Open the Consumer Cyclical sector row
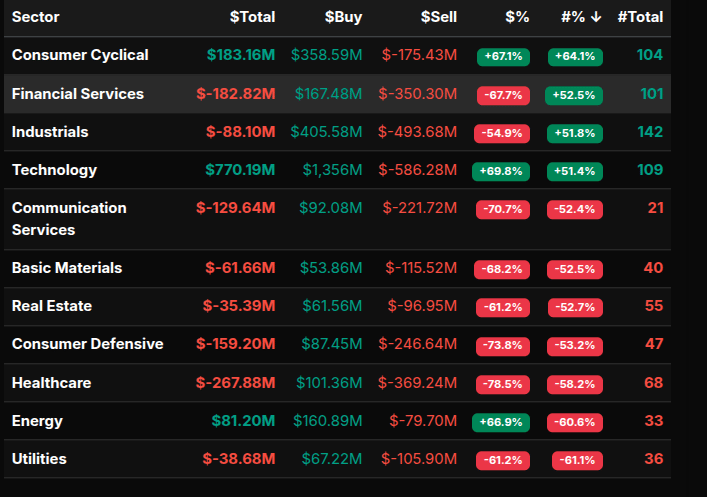Viewport: 707px width, 497px height. click(x=80, y=55)
